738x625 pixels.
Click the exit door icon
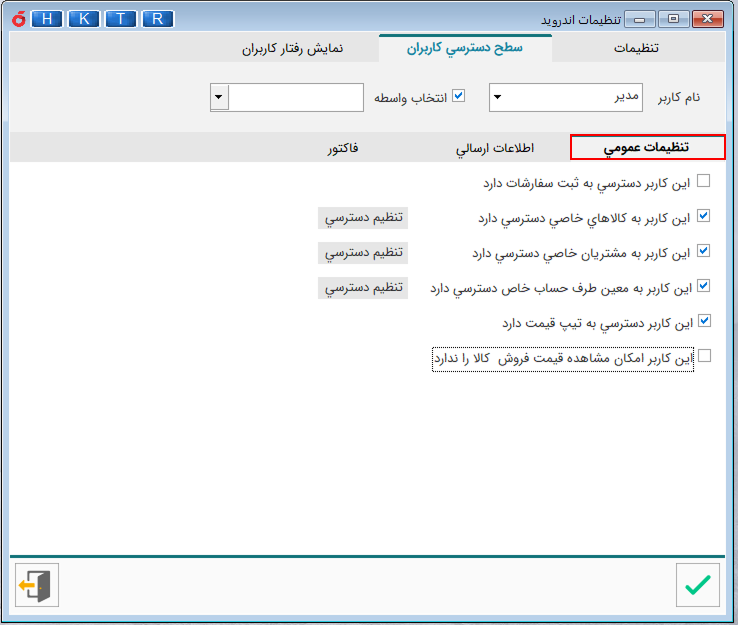tap(37, 585)
